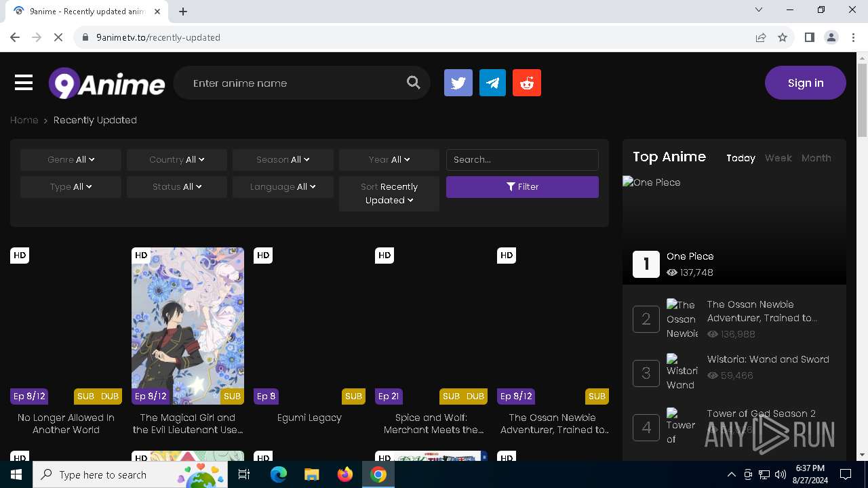Open the Telegram share icon

[492, 83]
